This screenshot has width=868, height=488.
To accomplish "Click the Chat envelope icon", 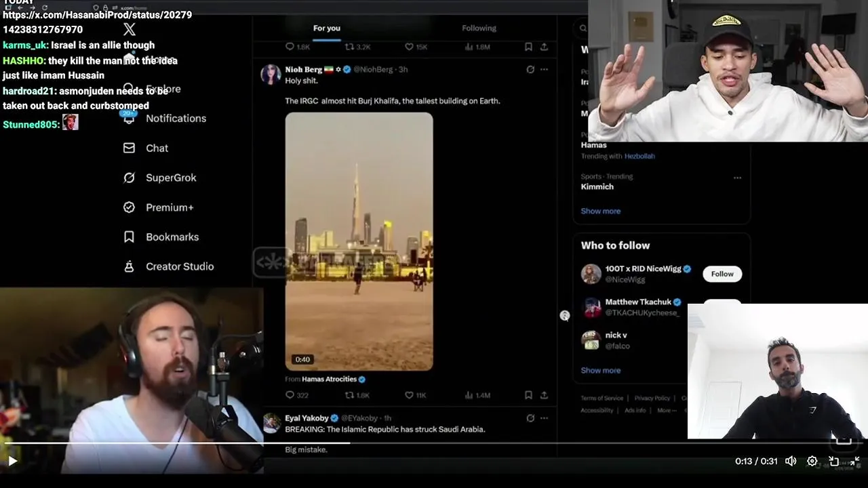I will [129, 148].
